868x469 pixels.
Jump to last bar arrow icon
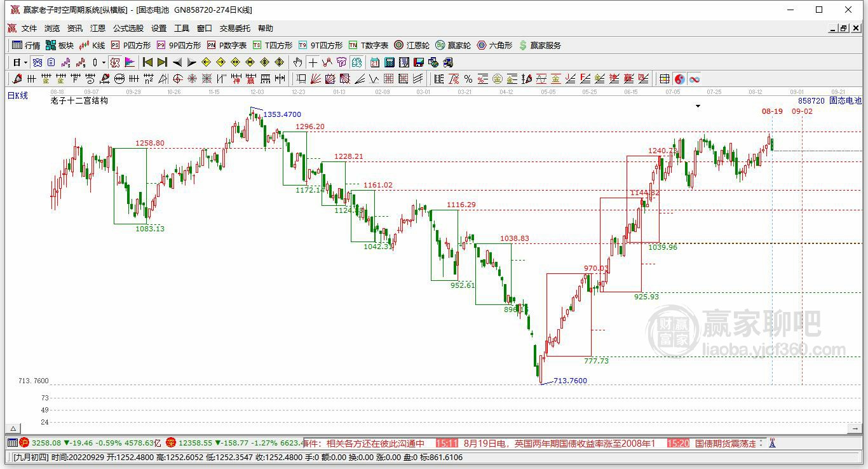162,62
